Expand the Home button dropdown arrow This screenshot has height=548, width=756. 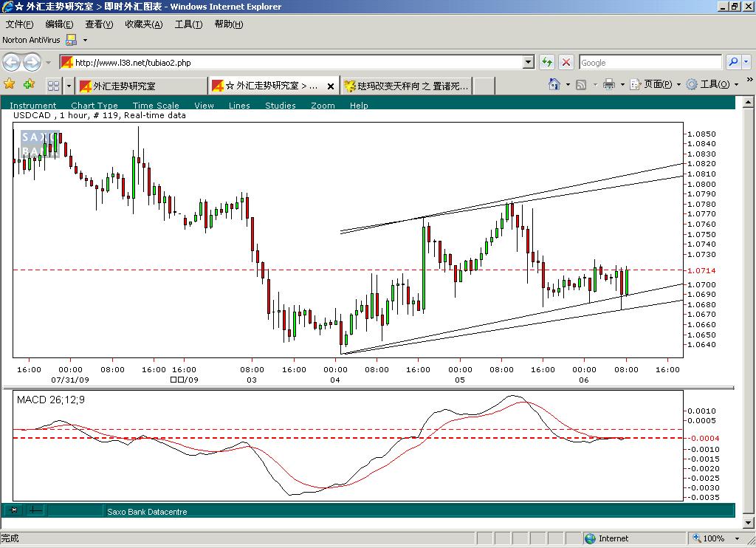[x=568, y=85]
